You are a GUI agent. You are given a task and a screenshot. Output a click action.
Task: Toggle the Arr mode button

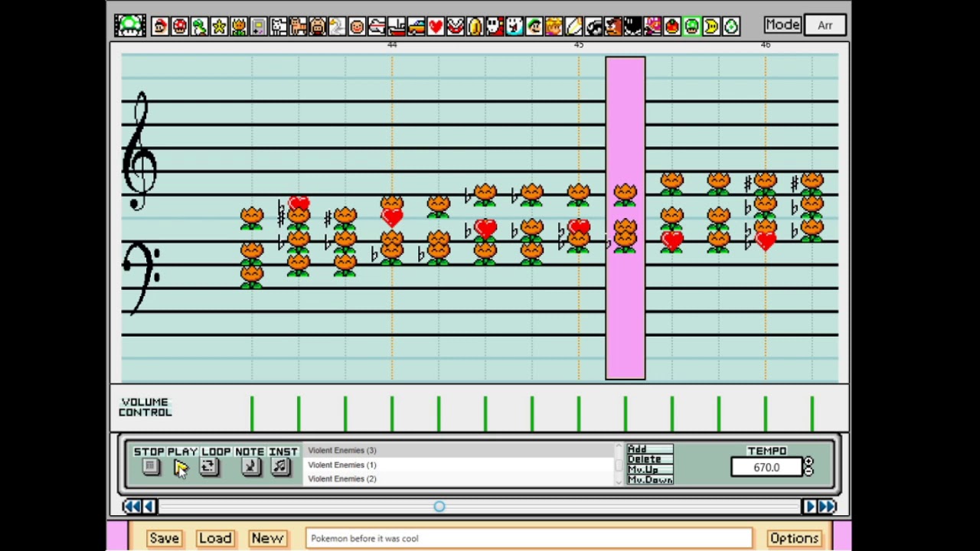(x=825, y=25)
